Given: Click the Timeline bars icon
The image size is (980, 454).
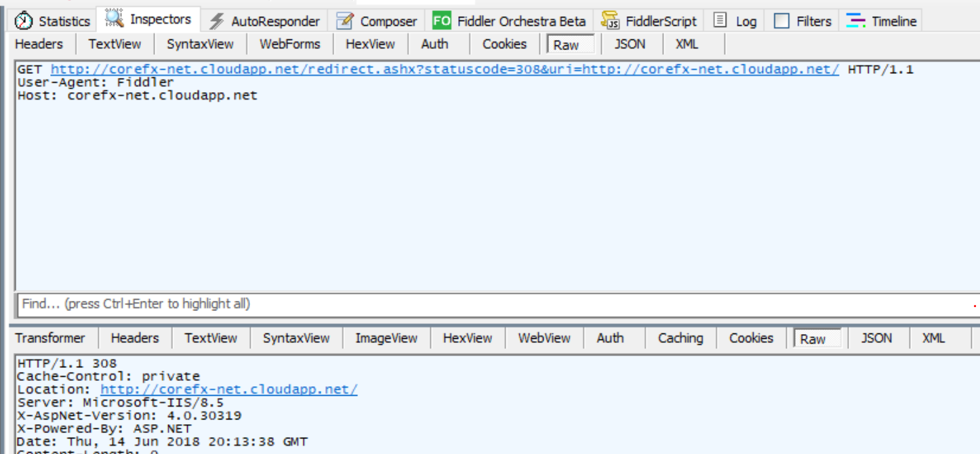Looking at the screenshot, I should [856, 21].
